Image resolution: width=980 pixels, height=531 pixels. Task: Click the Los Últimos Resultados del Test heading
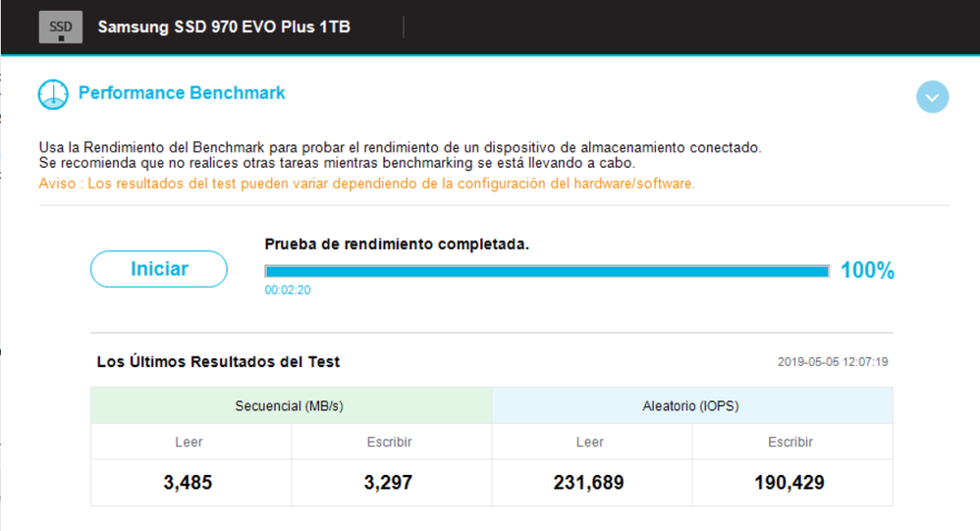point(218,362)
